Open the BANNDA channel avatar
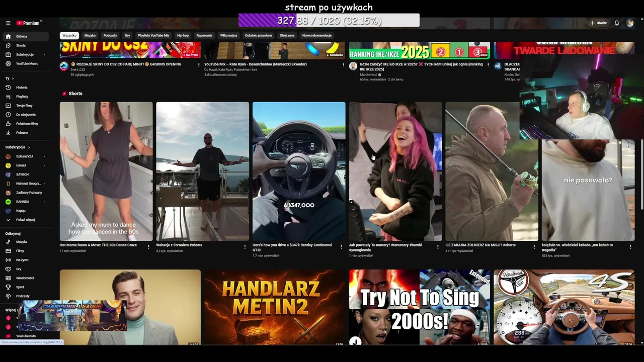 [x=8, y=202]
